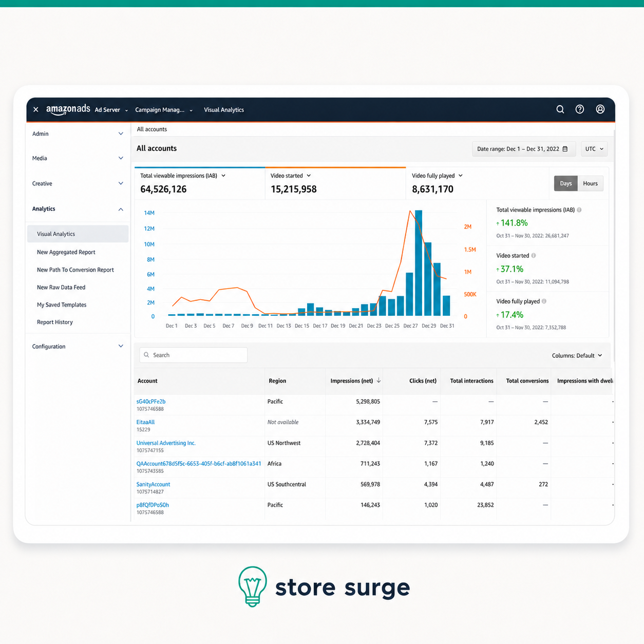Switch chart granularity to Hours
The height and width of the screenshot is (644, 644).
[590, 183]
